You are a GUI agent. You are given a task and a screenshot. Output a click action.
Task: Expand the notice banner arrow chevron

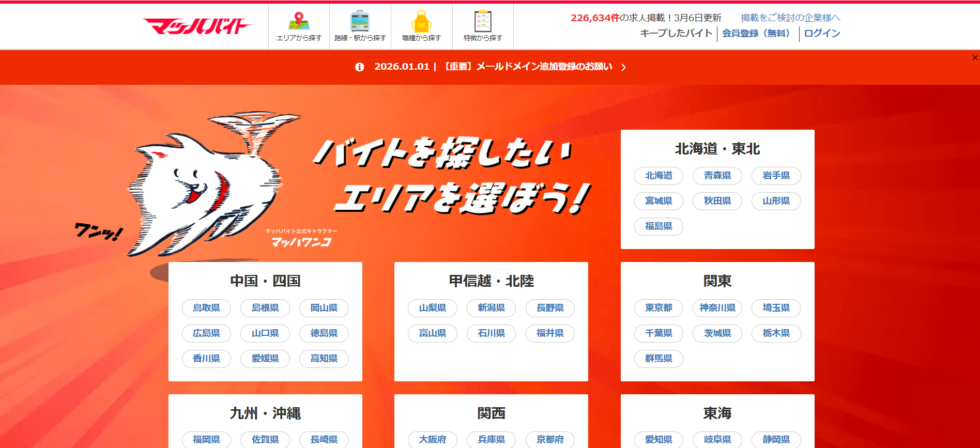click(624, 67)
